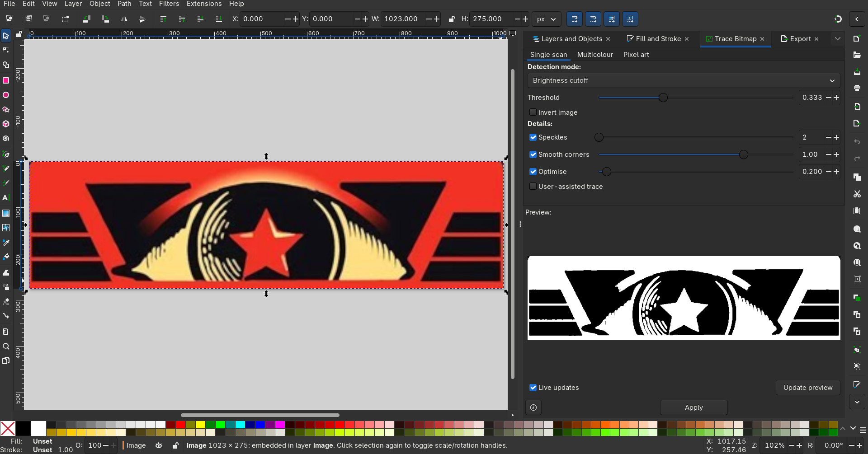Select the Node editing tool

(6, 50)
